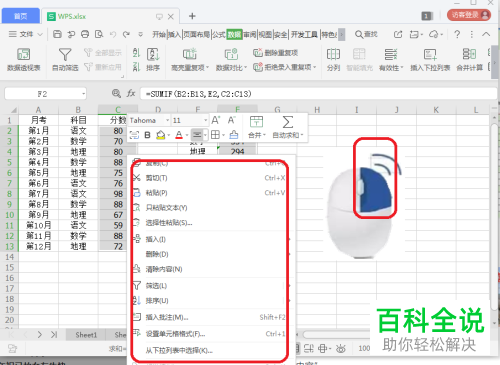Image resolution: width=500 pixels, height=365 pixels.
Task: Toggle Bold in the mini toolbar
Action: (147, 135)
